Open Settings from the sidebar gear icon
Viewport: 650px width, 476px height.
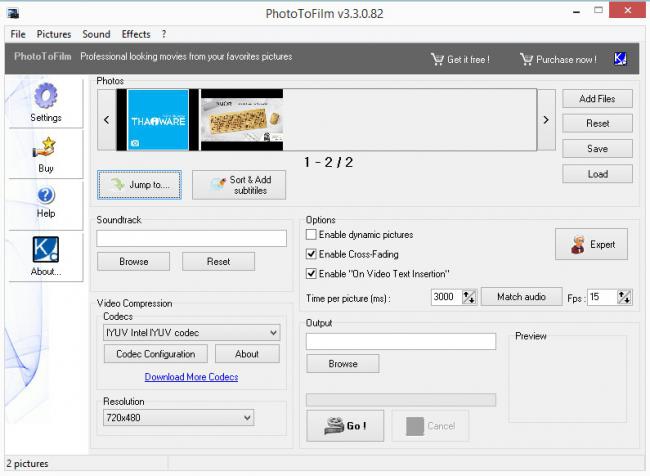46,96
